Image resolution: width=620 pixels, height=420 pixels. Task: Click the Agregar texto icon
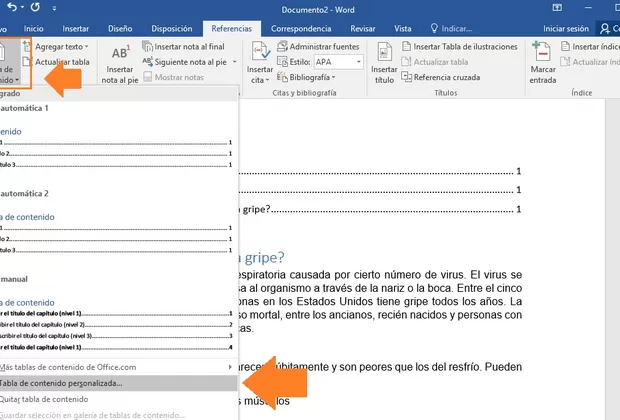[x=27, y=47]
